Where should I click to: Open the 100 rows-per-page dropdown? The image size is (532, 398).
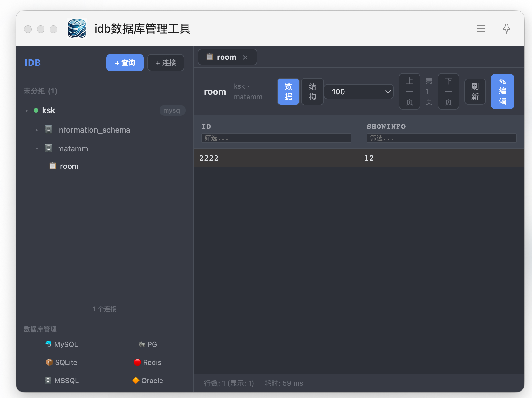pos(359,92)
